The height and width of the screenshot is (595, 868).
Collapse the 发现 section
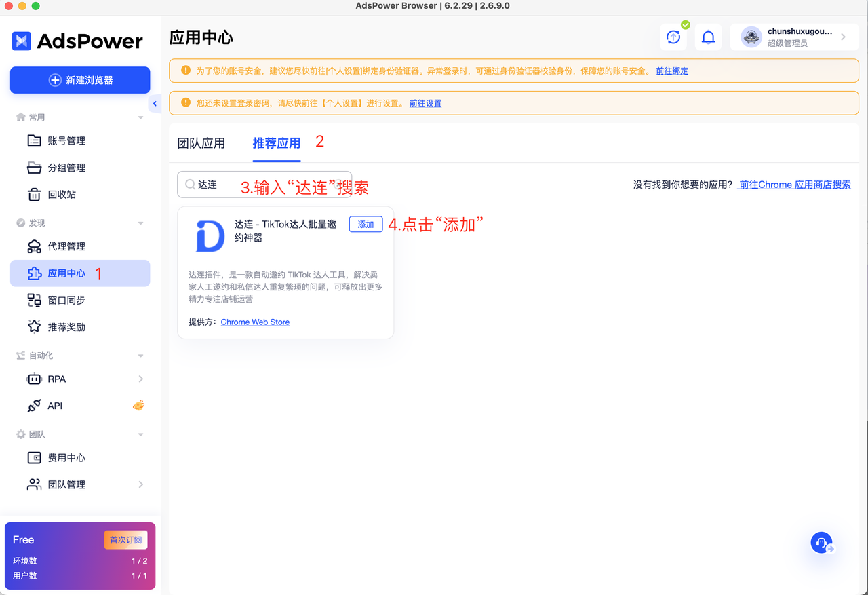click(x=141, y=223)
